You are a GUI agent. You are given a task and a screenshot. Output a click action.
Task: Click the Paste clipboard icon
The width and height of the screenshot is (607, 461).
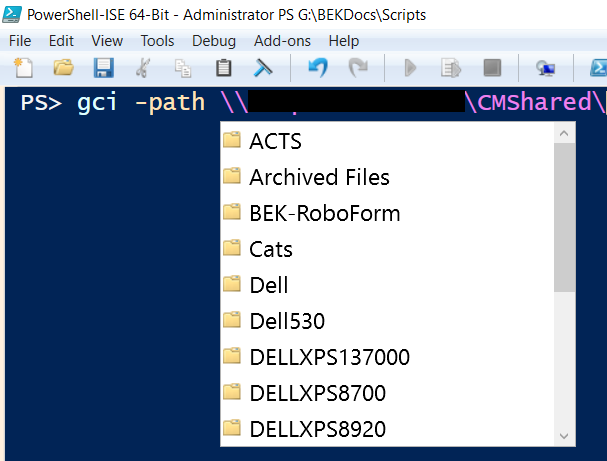click(x=224, y=68)
